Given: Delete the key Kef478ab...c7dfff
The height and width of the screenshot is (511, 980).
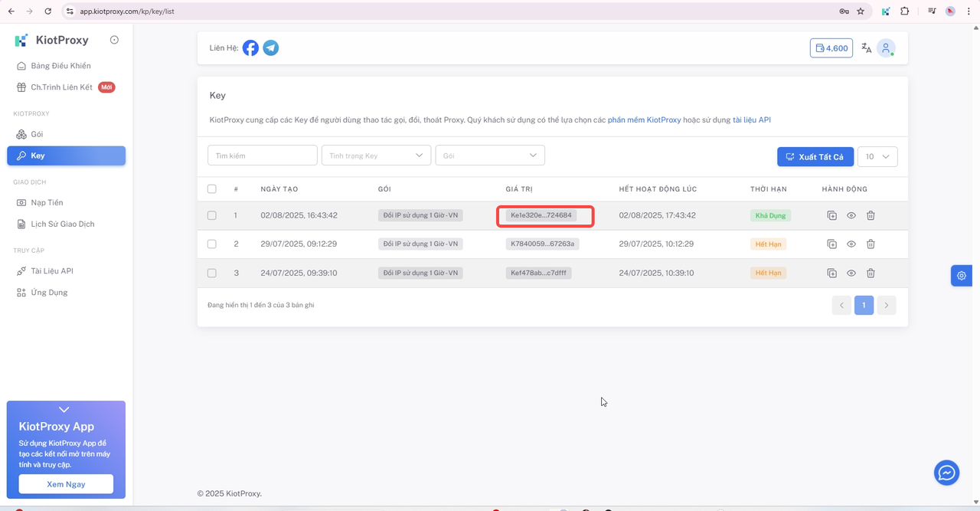Looking at the screenshot, I should pyautogui.click(x=871, y=273).
